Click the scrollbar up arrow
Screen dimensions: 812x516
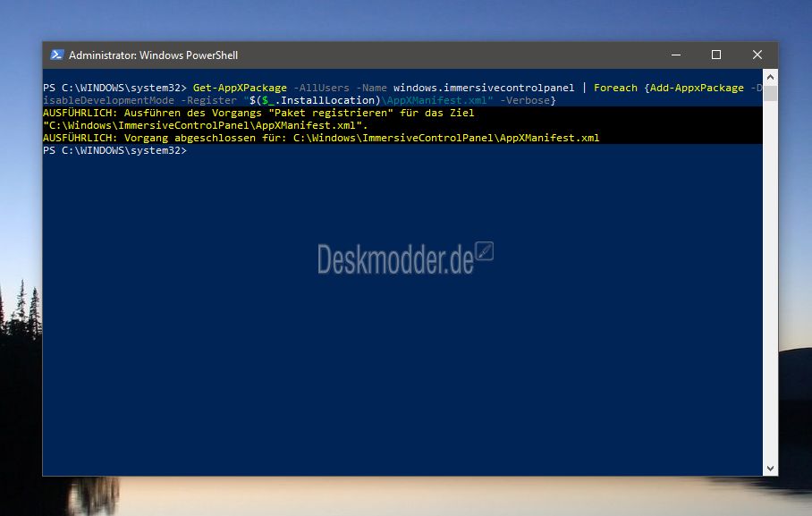770,77
